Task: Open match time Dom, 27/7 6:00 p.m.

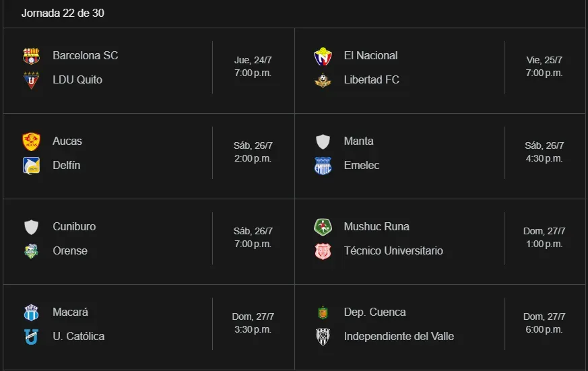Action: (544, 323)
